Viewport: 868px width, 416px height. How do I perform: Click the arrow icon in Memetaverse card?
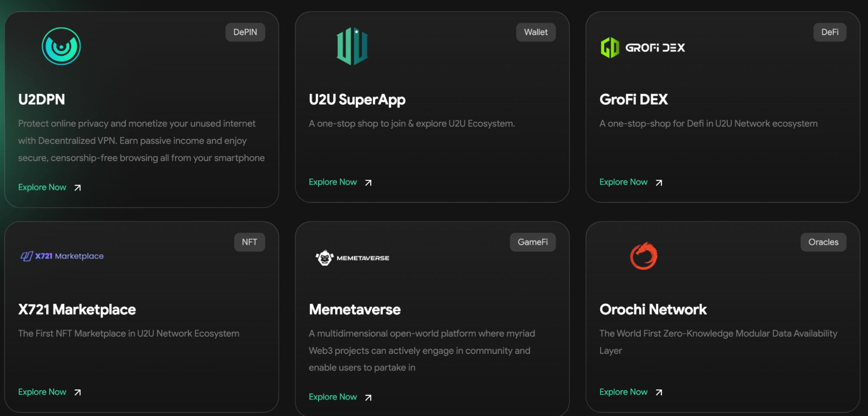368,398
